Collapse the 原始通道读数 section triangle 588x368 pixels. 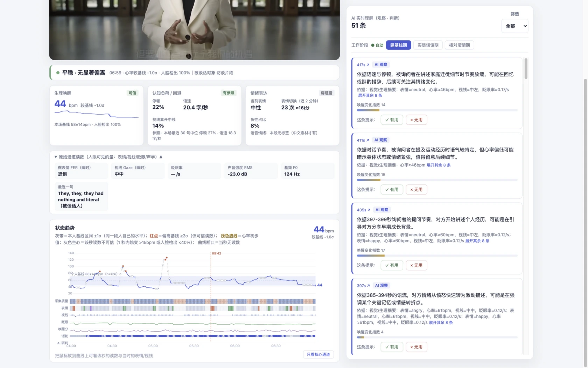click(x=56, y=157)
